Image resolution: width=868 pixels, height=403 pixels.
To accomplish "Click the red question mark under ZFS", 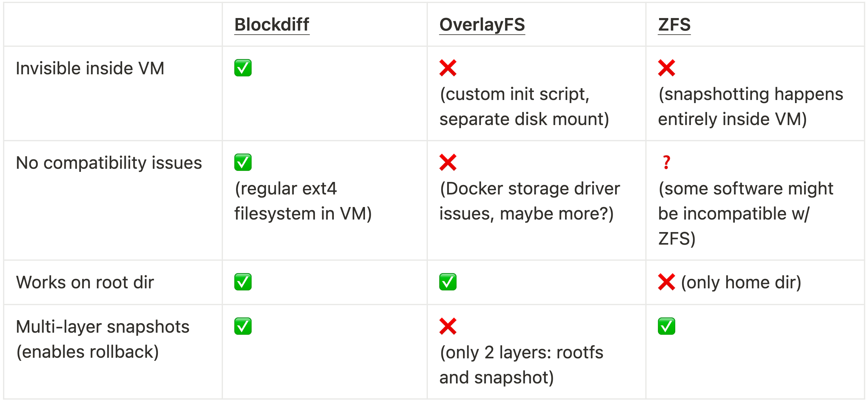I will 666,163.
